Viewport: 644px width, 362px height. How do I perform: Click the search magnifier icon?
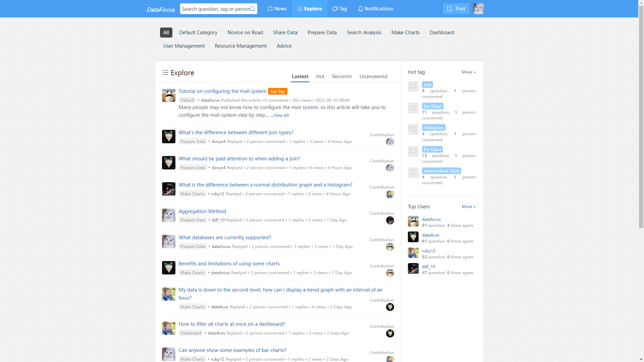pyautogui.click(x=253, y=9)
